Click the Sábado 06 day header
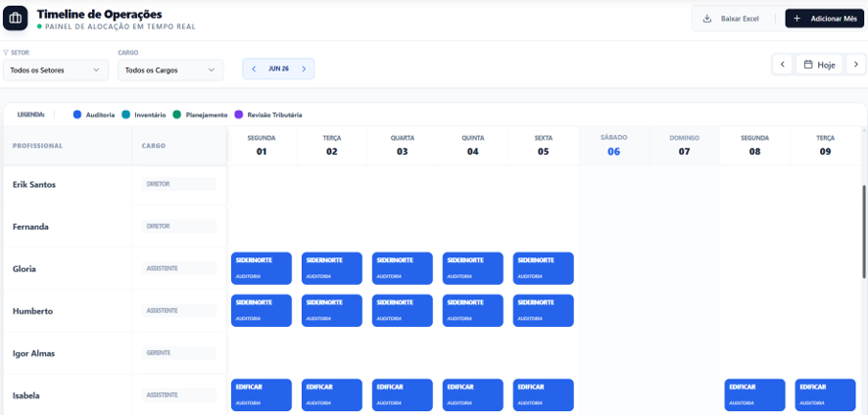 (x=614, y=146)
